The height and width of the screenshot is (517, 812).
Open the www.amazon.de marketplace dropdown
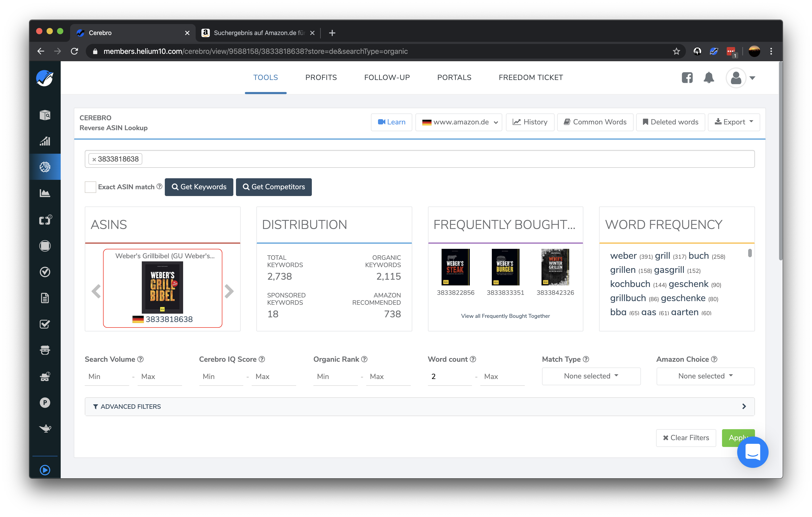459,122
